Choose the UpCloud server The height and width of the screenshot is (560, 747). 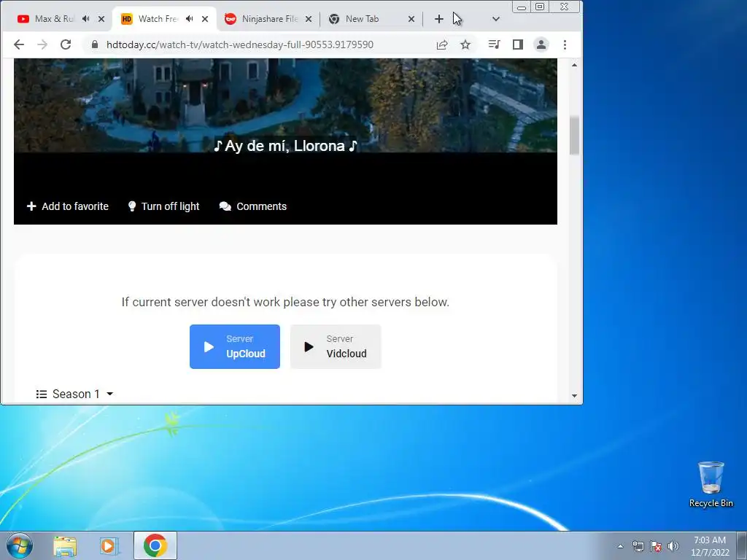[x=235, y=346]
